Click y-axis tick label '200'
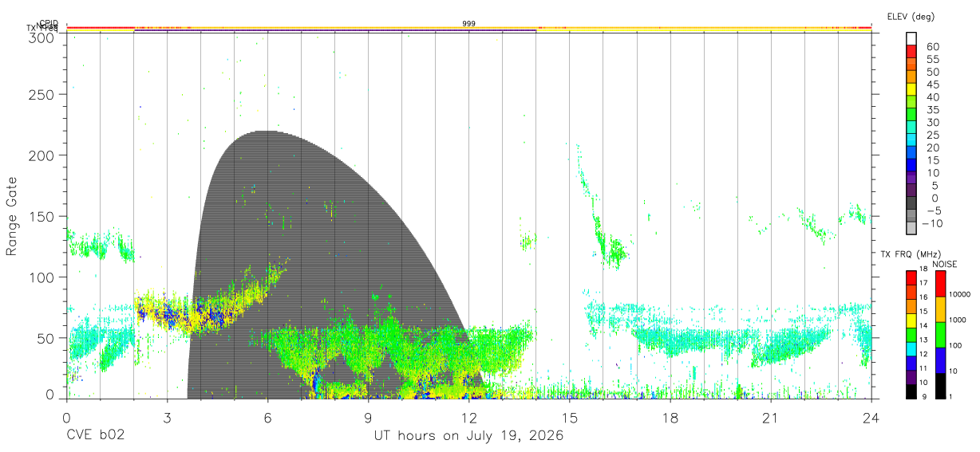The height and width of the screenshot is (452, 980). (41, 155)
